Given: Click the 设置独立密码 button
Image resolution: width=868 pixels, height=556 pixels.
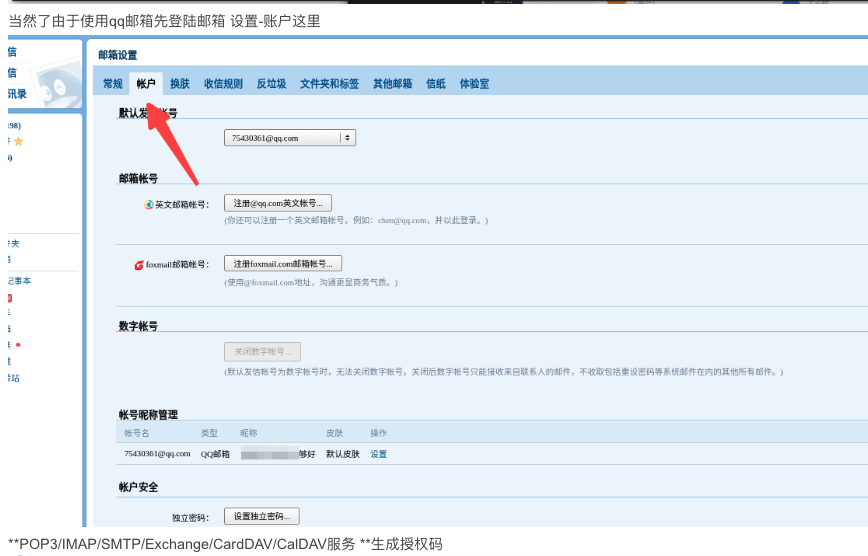Looking at the screenshot, I should tap(262, 516).
